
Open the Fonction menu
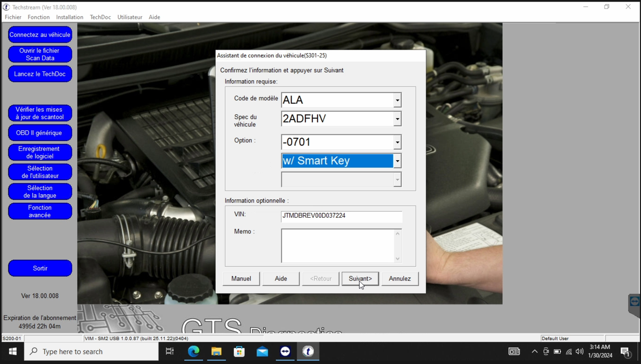pyautogui.click(x=39, y=17)
